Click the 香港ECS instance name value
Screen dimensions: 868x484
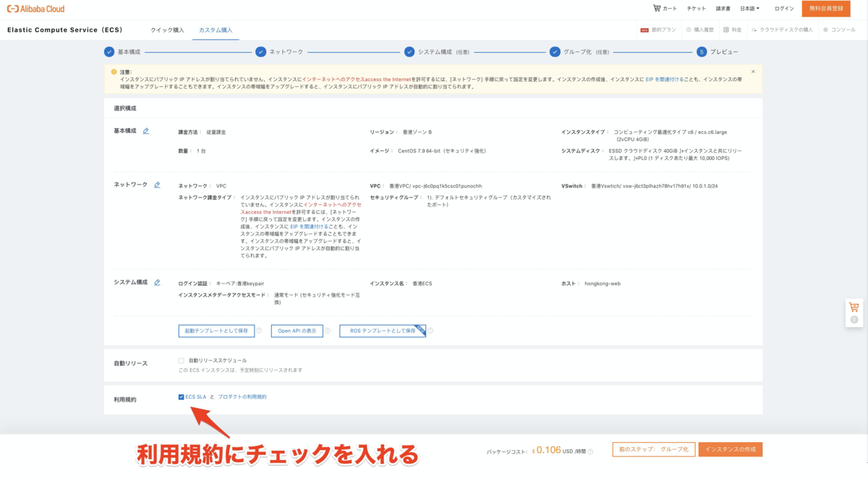coord(422,284)
